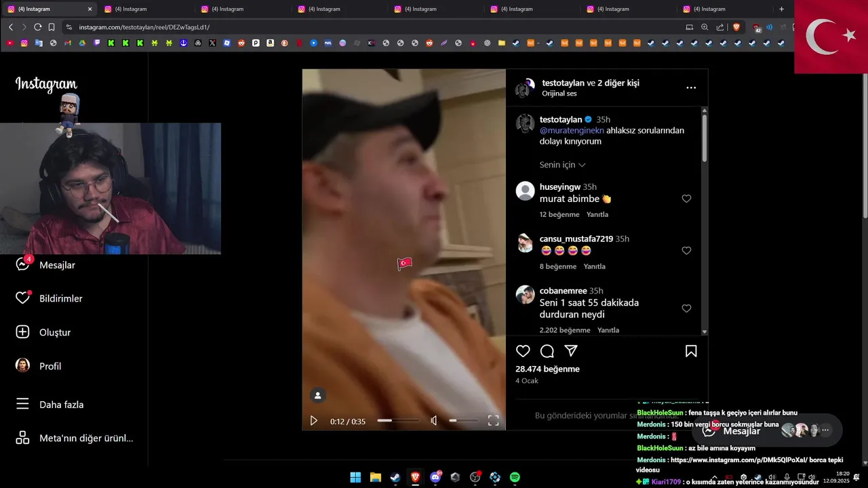
Task: Open the Twitch bookmark icon
Action: coord(96,43)
